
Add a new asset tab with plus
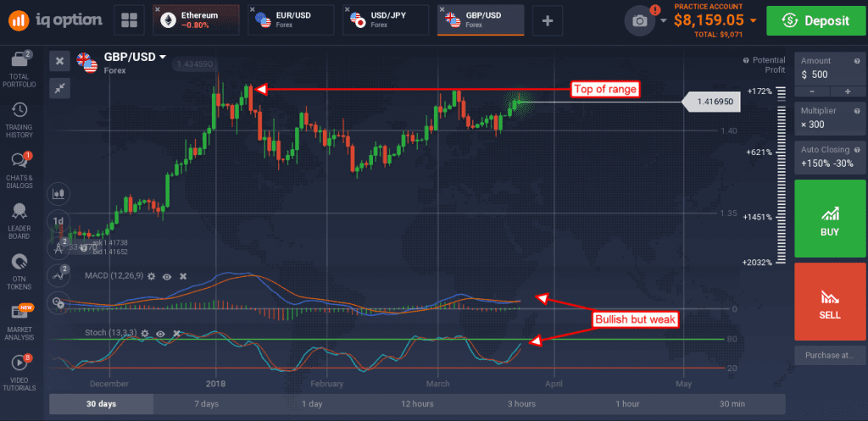pyautogui.click(x=548, y=20)
